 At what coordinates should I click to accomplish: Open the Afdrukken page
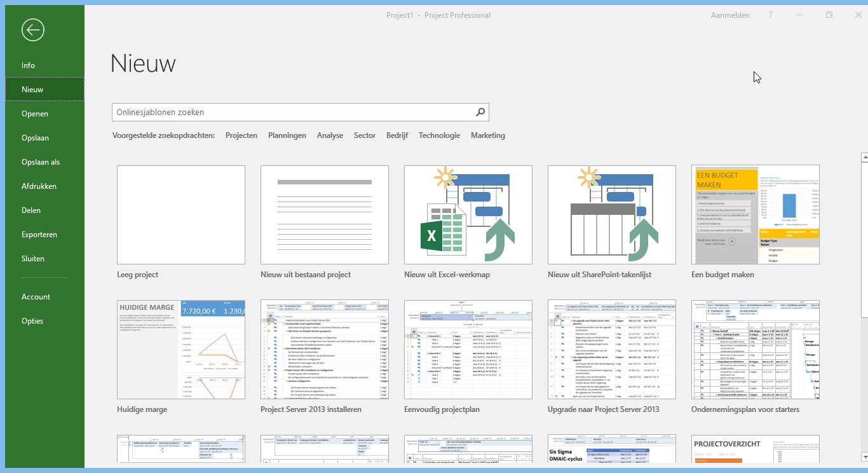[44, 186]
